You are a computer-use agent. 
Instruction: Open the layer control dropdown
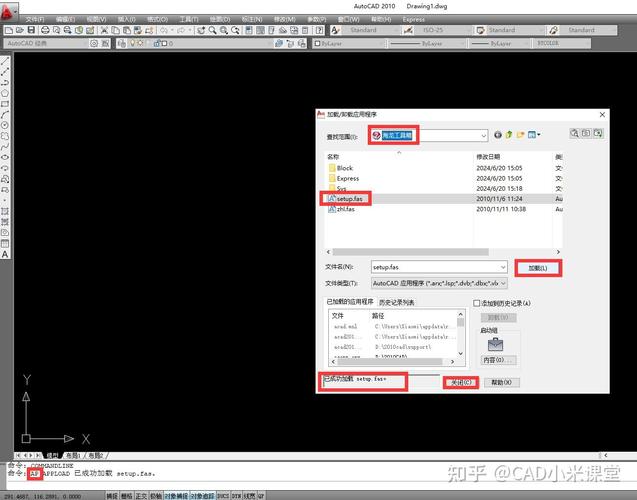click(199, 43)
